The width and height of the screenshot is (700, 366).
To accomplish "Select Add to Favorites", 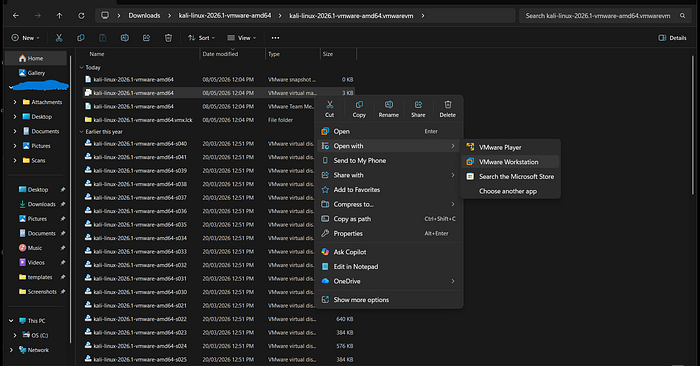I will (x=388, y=190).
